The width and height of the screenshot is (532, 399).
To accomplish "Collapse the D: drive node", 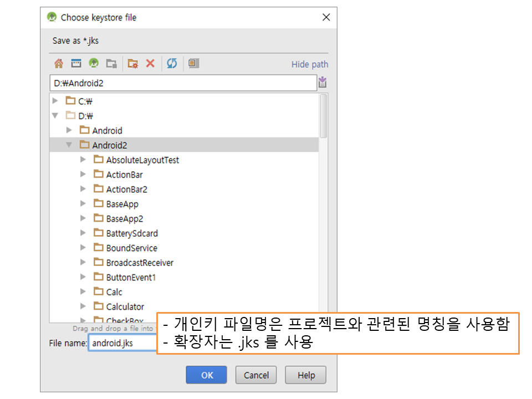I will (55, 116).
